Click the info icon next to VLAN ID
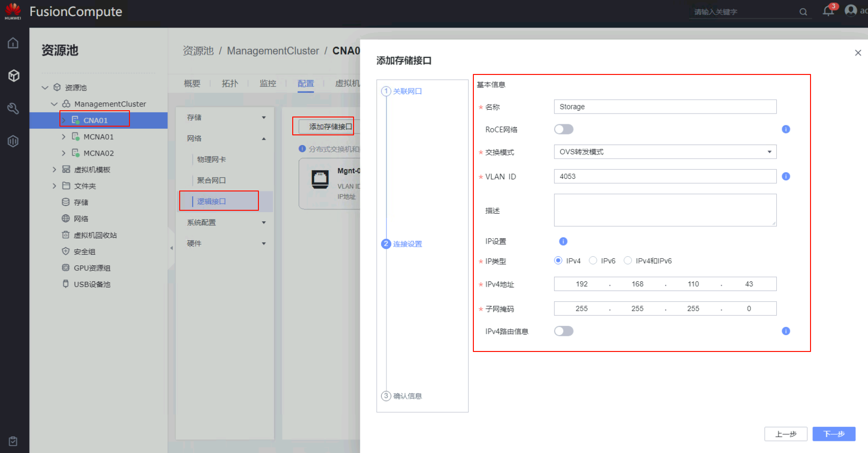The image size is (868, 453). [x=785, y=176]
